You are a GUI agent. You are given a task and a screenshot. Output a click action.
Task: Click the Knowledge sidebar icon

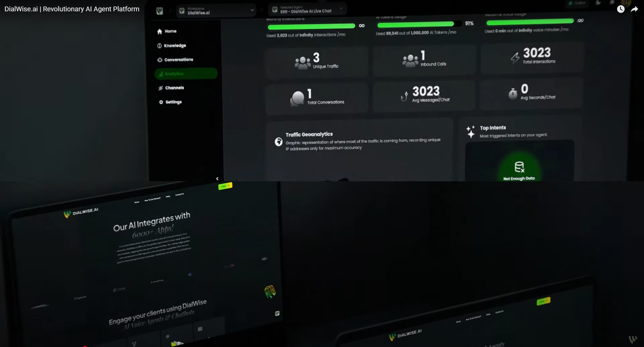click(159, 46)
